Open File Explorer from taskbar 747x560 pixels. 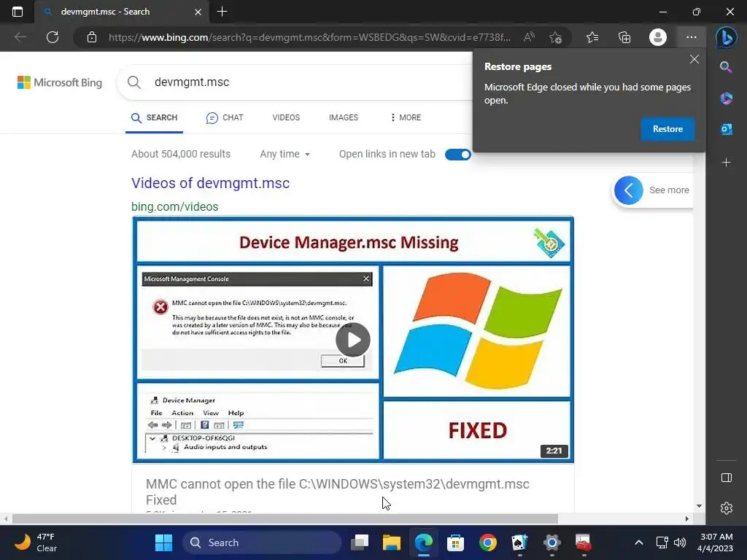(392, 542)
